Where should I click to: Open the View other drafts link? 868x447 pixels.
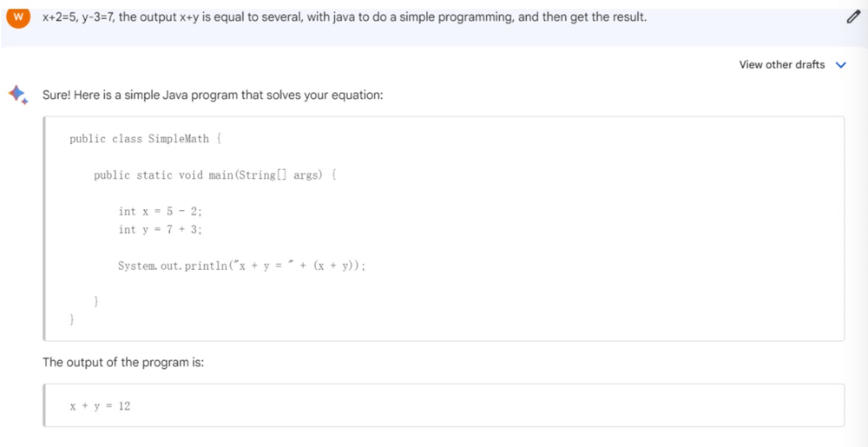point(781,65)
